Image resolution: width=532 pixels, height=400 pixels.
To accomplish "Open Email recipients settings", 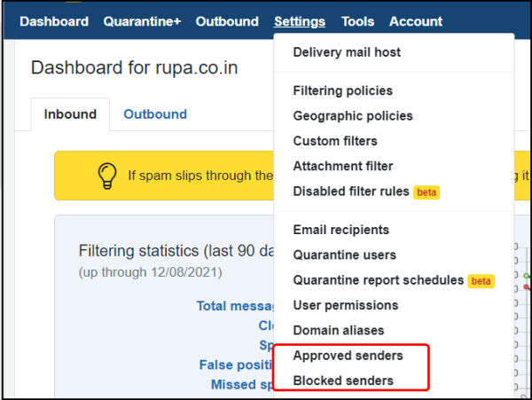I will pos(340,230).
